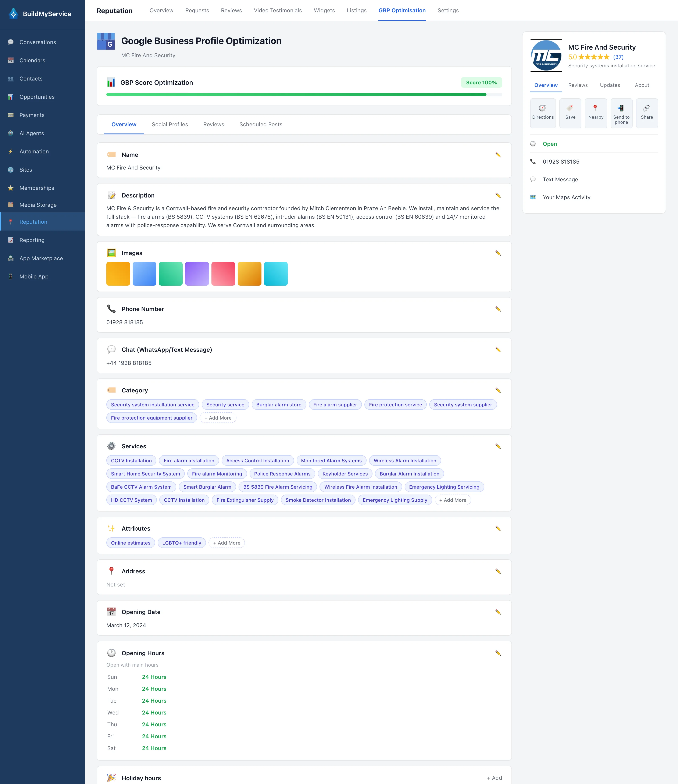678x784 pixels.
Task: Click the Send to phone icon
Action: 621,113
